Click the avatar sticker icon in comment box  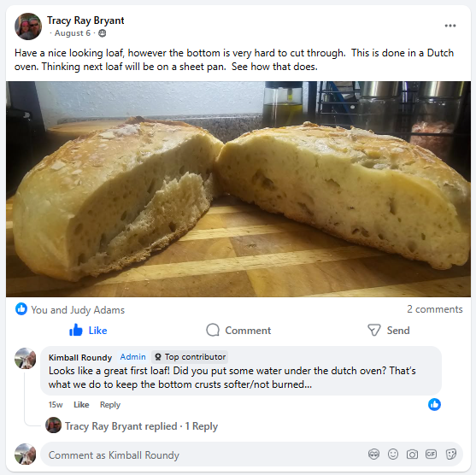[373, 454]
